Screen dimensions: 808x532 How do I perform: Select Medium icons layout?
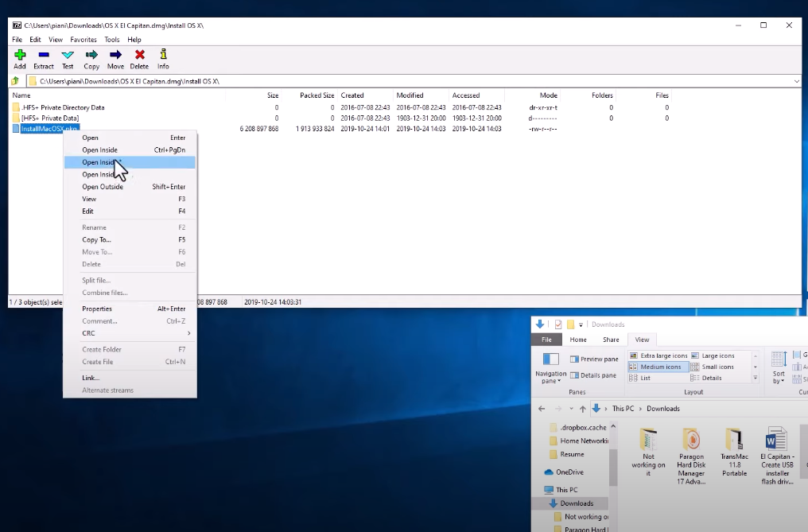click(x=658, y=367)
